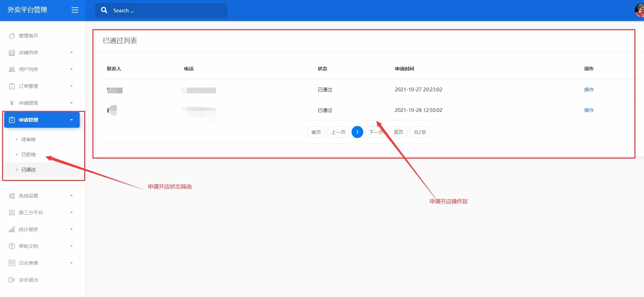Click the bar chart icon beside 统计报表
This screenshot has height=297, width=644.
coord(12,229)
